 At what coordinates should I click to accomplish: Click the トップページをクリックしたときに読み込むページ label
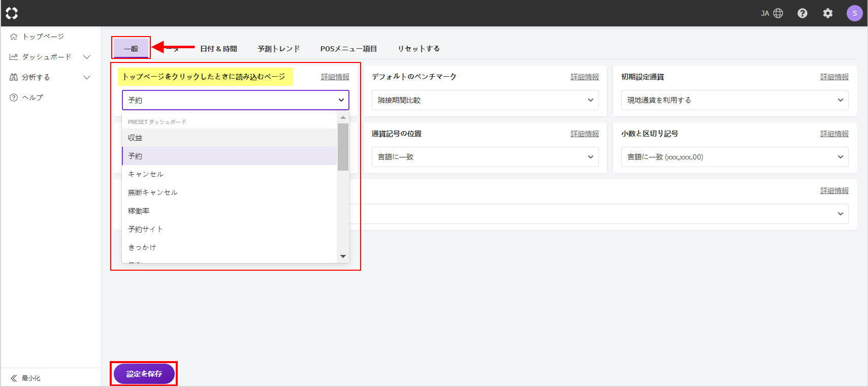204,77
